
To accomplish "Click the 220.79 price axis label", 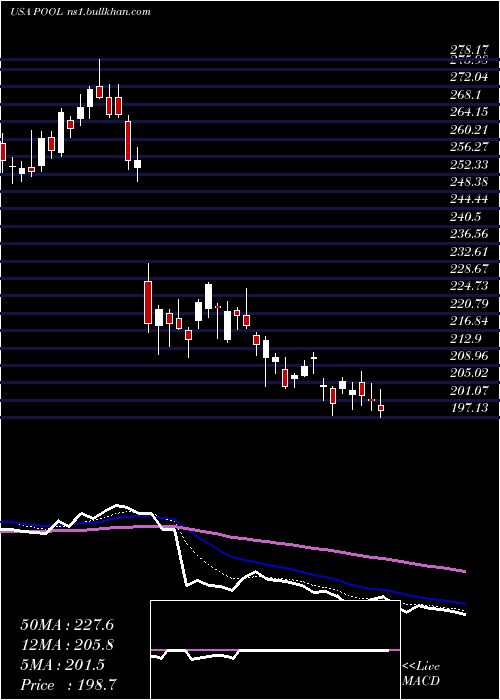I will click(x=469, y=305).
